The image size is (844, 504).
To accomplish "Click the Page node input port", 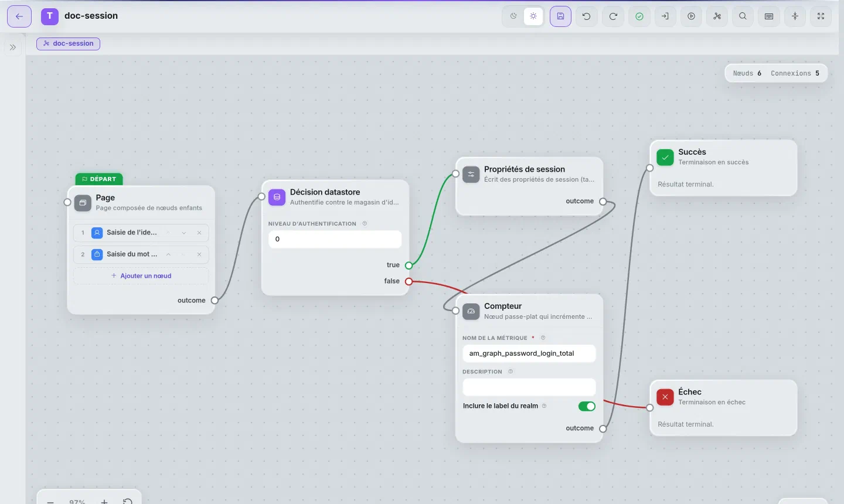I will tap(67, 202).
